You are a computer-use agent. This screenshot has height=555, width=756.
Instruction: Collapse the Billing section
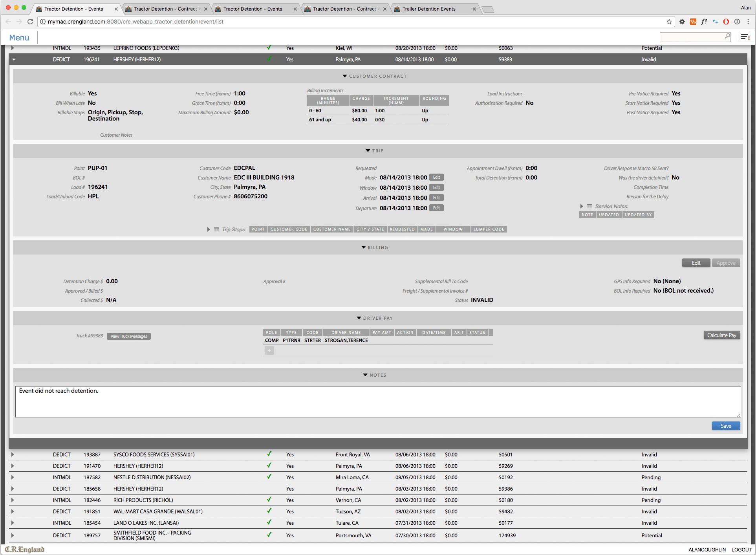point(364,247)
